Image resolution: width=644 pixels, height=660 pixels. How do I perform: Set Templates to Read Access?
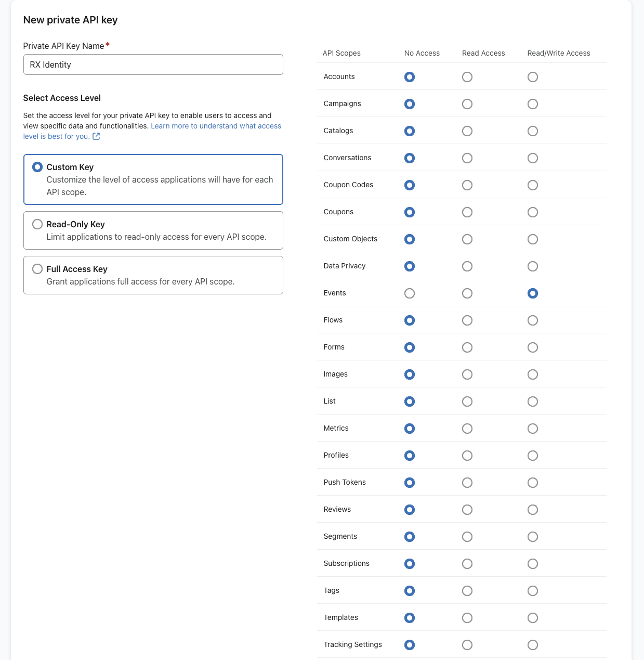[467, 618]
